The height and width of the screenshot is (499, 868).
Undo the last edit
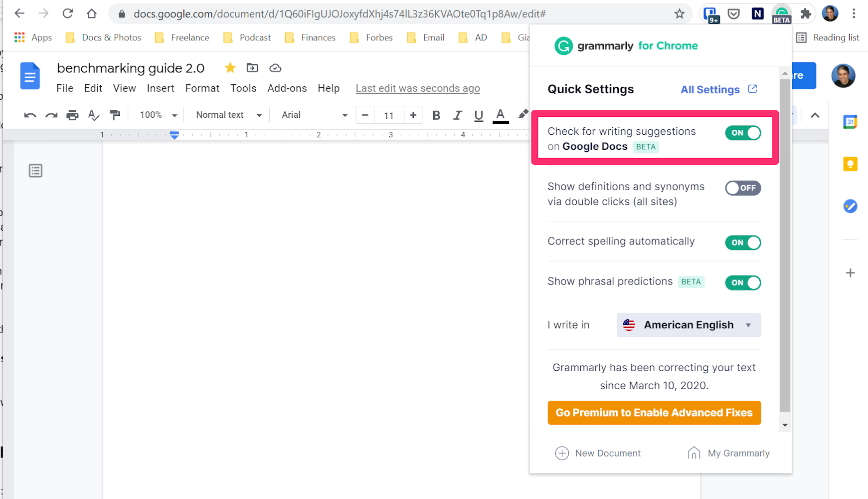tap(30, 115)
